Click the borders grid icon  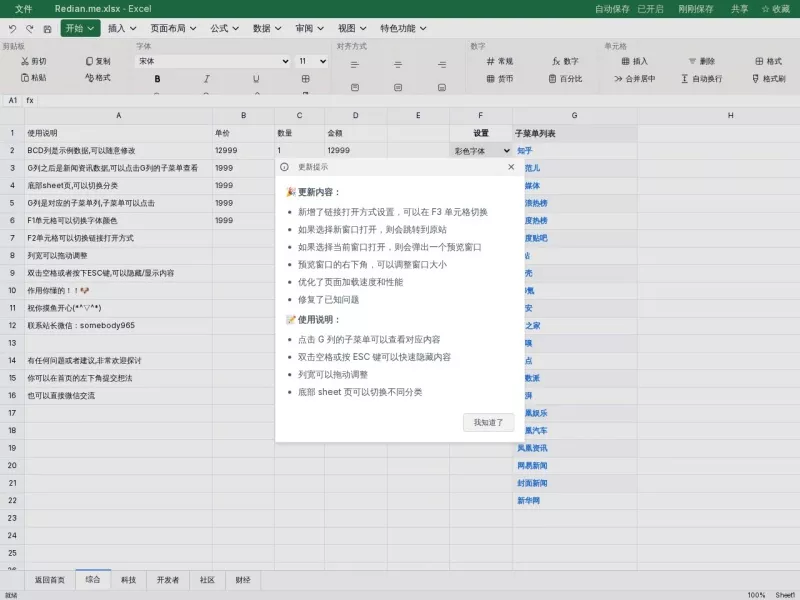[306, 79]
